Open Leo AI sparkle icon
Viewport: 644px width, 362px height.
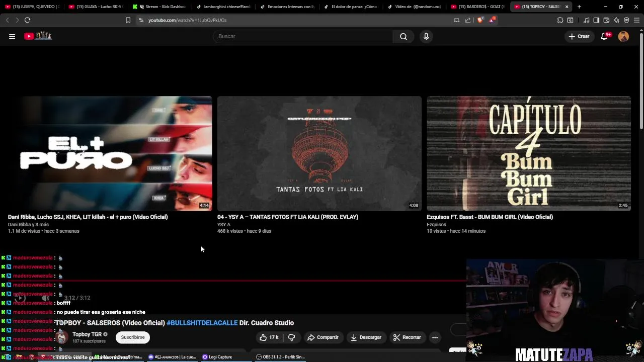[x=616, y=20]
